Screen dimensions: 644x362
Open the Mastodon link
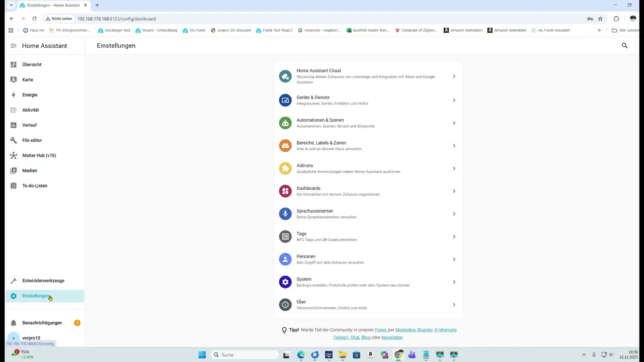405,330
